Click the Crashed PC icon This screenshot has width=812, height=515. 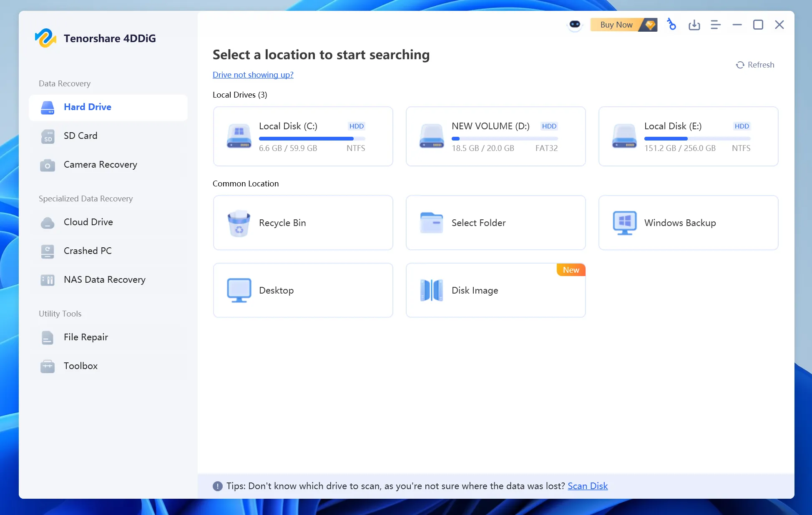[48, 251]
